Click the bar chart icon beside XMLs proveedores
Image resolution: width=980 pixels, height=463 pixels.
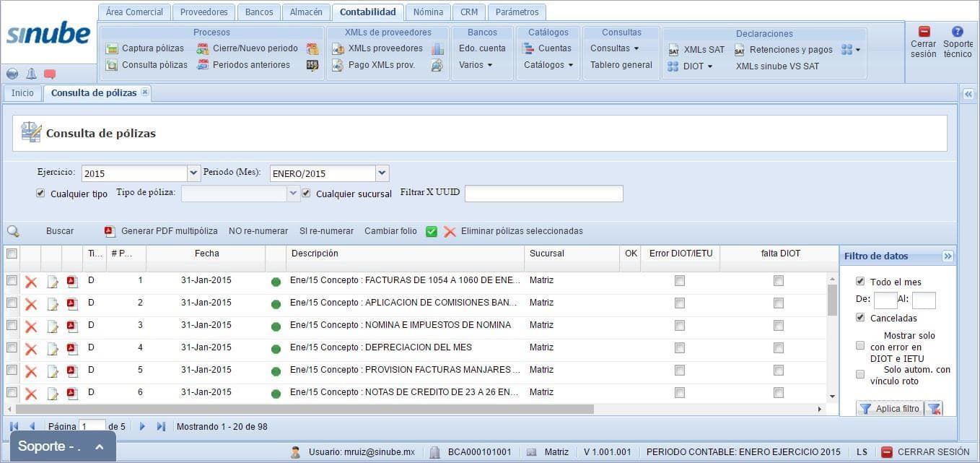point(437,49)
